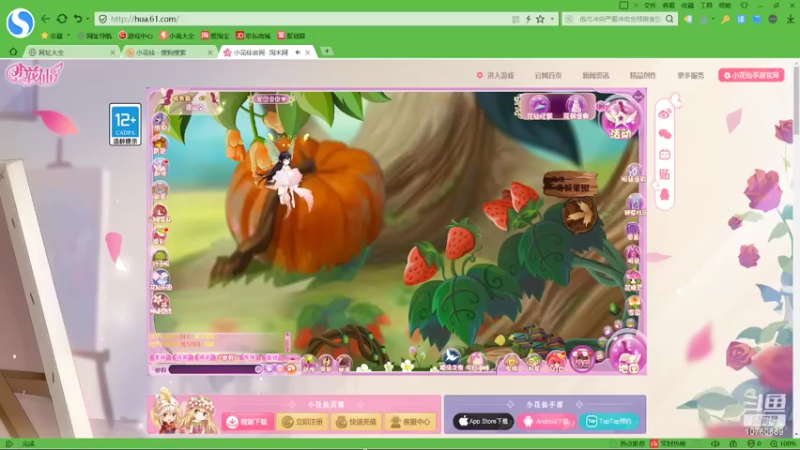Click the round leaf emblem under the signpost
The image size is (800, 450).
click(x=580, y=215)
